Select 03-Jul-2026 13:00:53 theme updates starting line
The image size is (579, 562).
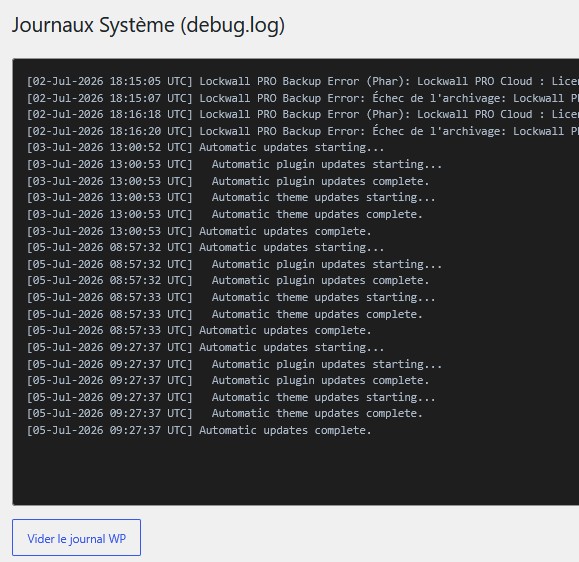[231, 198]
